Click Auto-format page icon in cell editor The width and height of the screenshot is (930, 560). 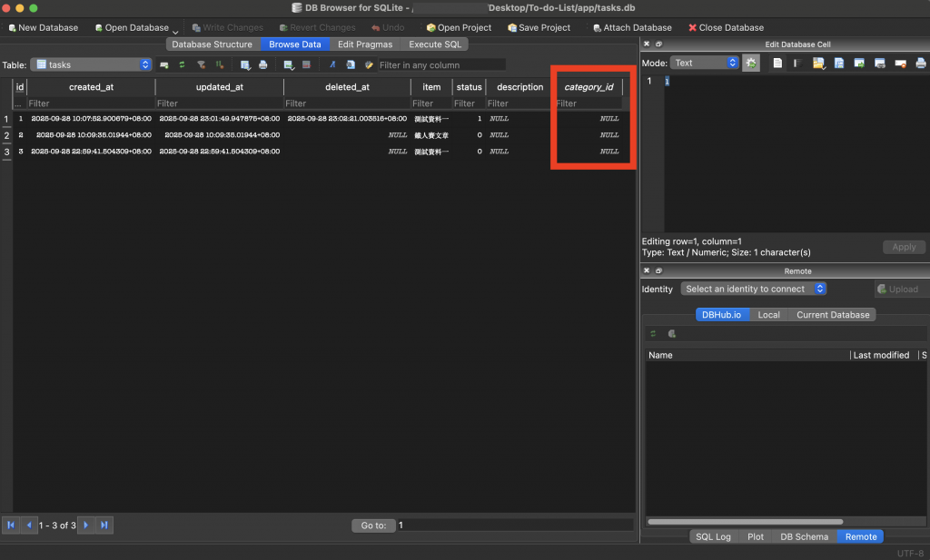pyautogui.click(x=777, y=63)
